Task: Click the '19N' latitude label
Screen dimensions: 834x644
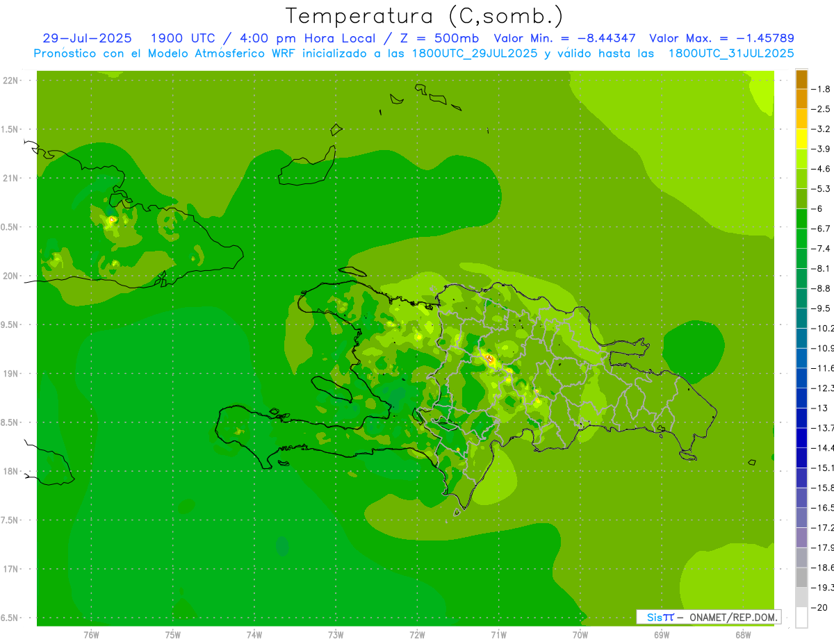Action: click(11, 374)
